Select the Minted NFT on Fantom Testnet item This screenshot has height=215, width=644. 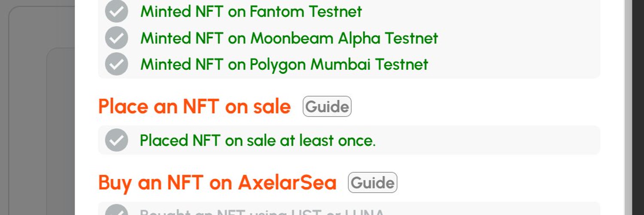coord(251,12)
